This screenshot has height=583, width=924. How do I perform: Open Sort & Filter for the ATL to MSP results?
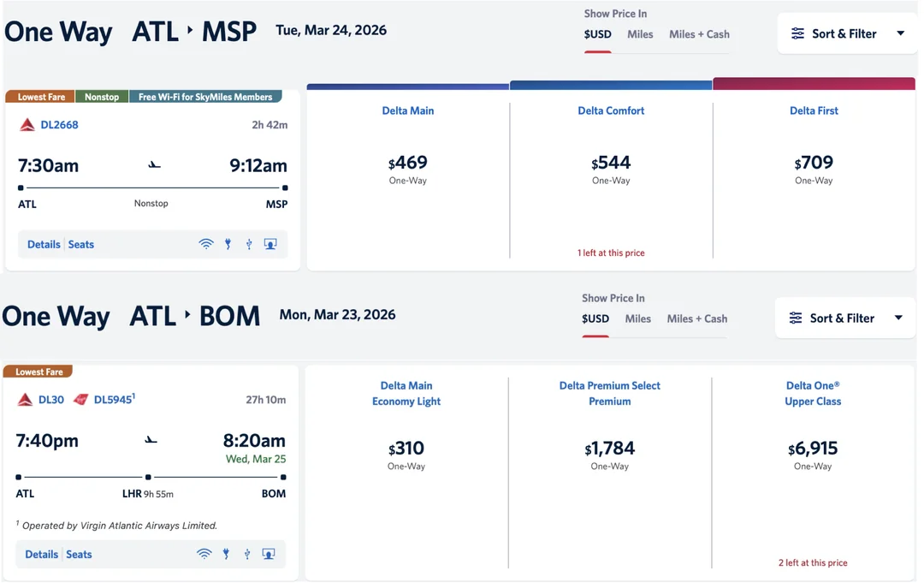[x=846, y=33]
